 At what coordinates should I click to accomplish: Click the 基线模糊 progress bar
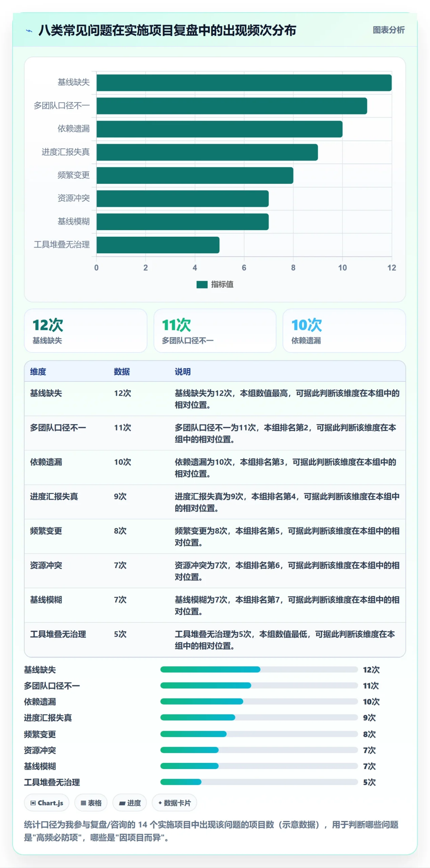[x=259, y=766]
